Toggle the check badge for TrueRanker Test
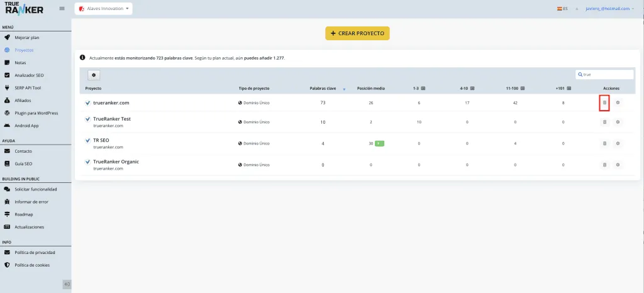Screen dimensions: 644x293 [87, 119]
